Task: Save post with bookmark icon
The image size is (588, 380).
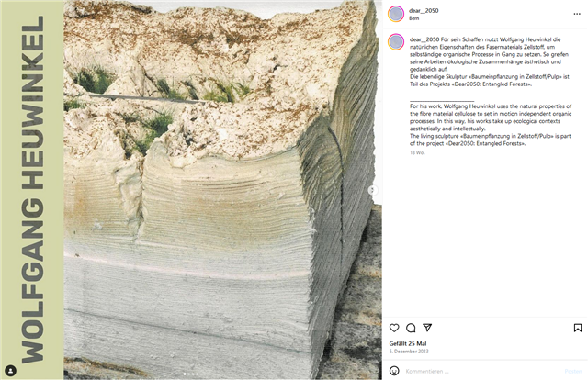Action: (578, 328)
